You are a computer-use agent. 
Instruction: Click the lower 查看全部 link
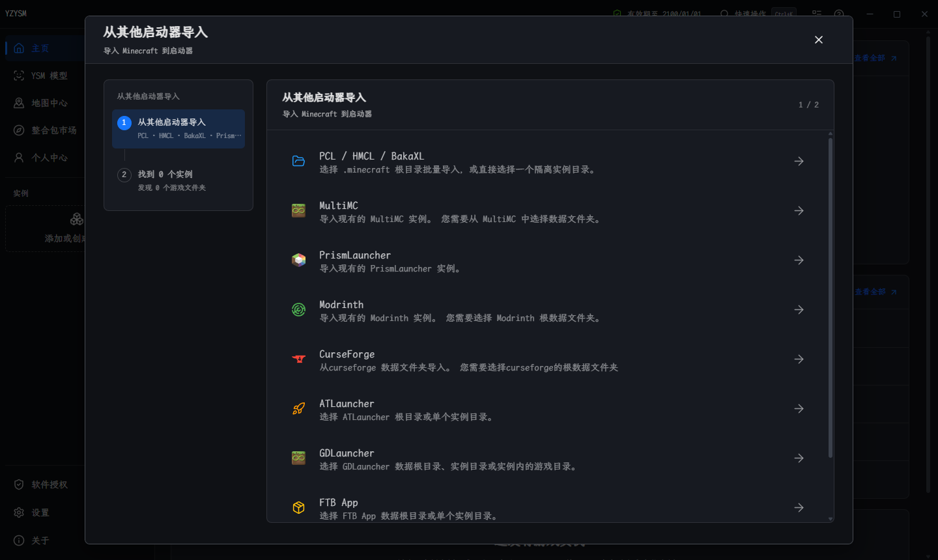coord(875,292)
